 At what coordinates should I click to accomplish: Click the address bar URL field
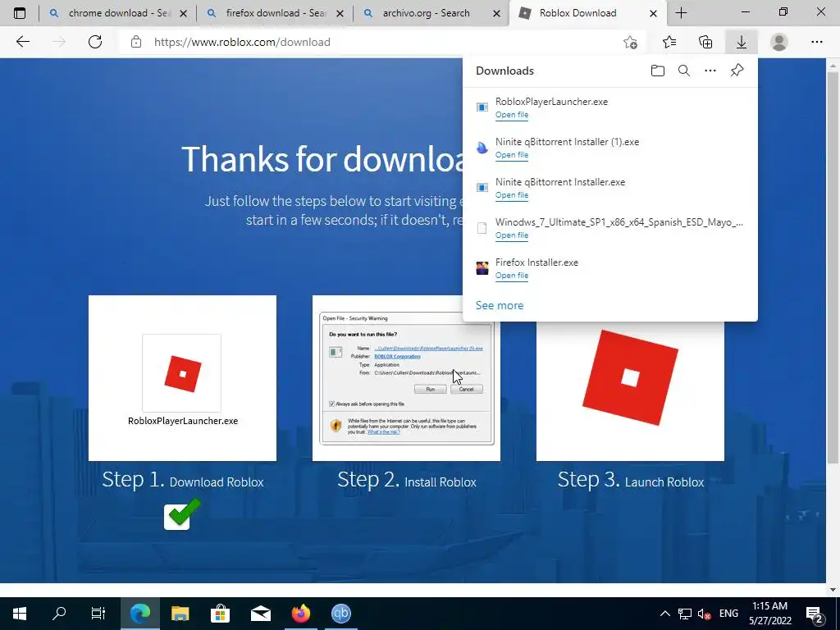[x=375, y=42]
